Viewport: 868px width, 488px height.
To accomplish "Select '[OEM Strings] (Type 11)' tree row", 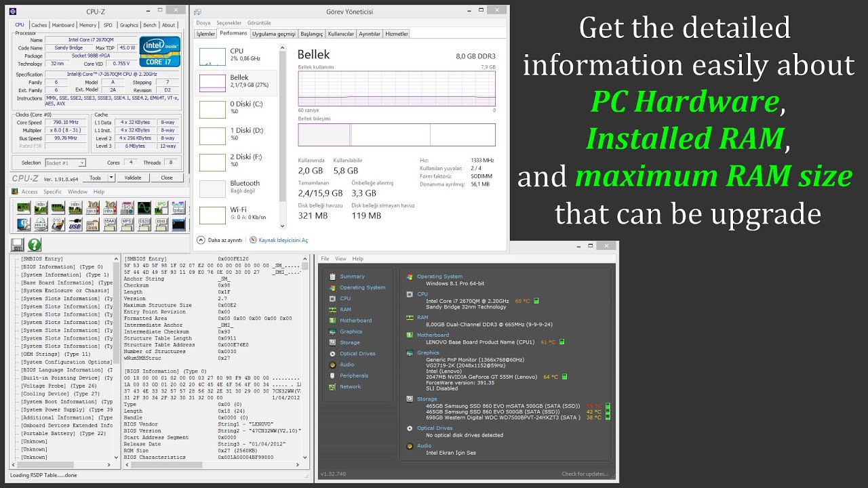I will (56, 354).
